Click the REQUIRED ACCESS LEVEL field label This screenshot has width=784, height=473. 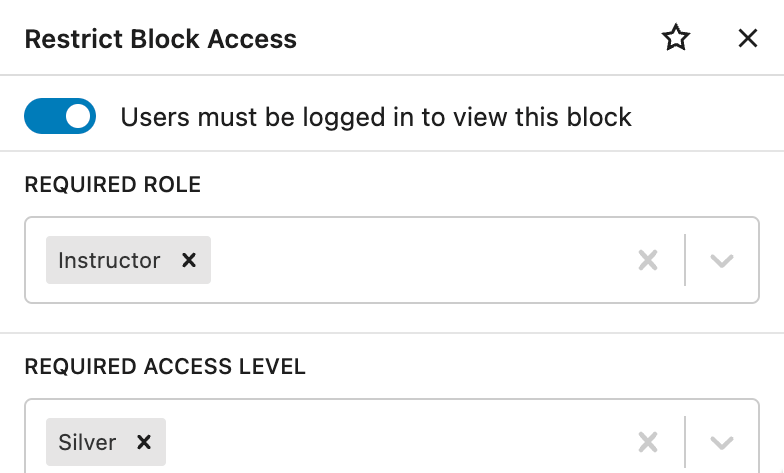(165, 367)
